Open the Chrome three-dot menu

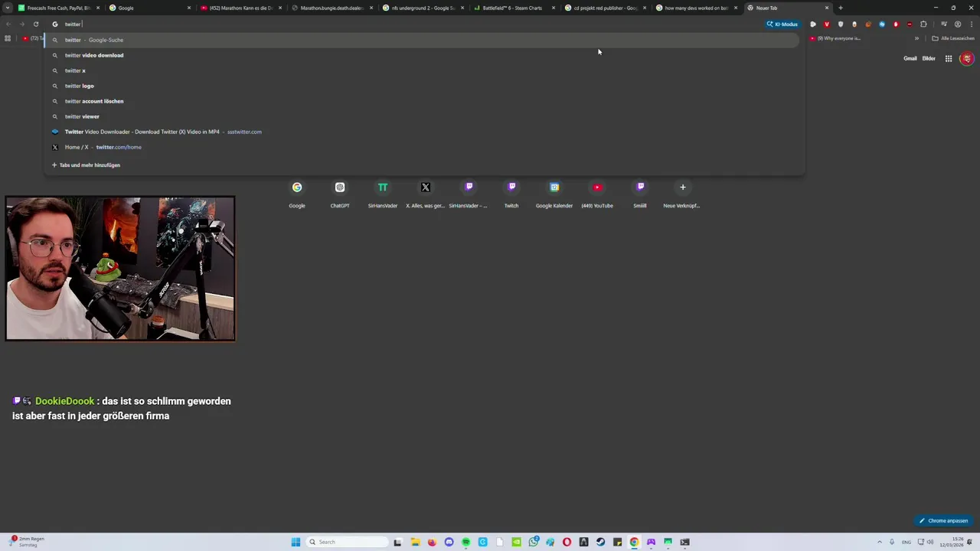click(972, 24)
